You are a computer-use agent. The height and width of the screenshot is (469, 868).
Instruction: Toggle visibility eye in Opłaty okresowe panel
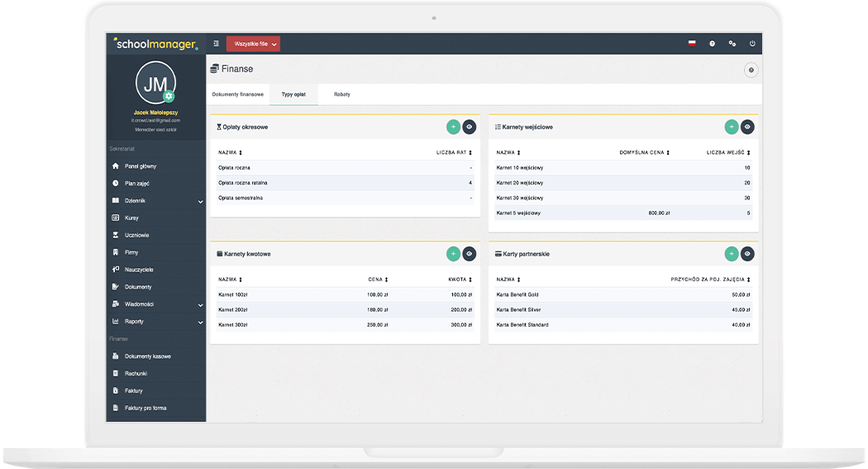[x=470, y=127]
